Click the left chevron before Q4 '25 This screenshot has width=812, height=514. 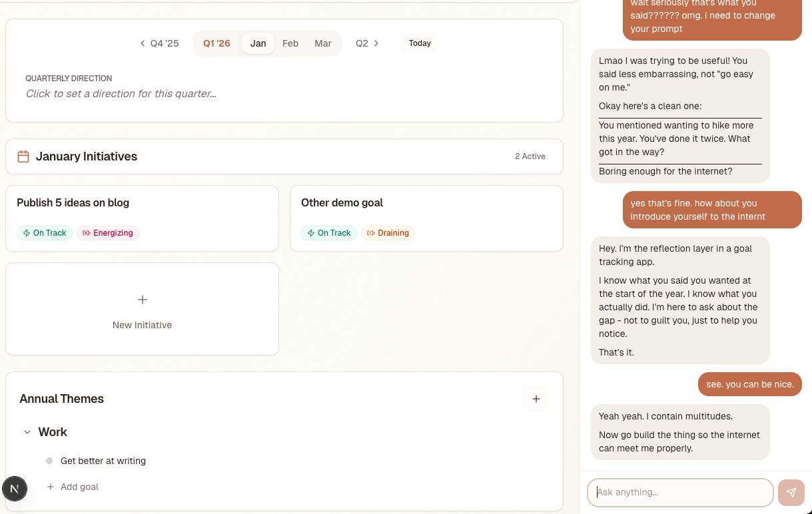[142, 43]
